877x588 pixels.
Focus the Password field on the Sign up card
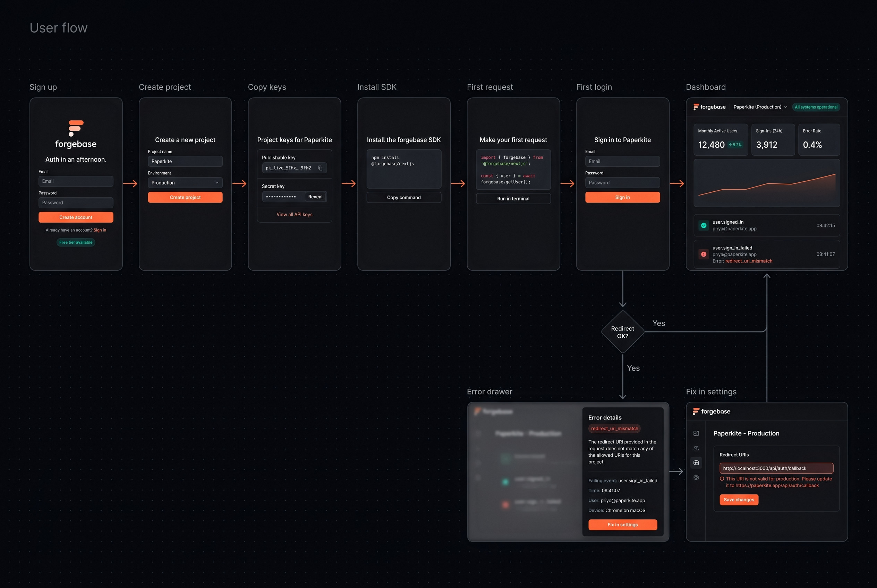[76, 202]
